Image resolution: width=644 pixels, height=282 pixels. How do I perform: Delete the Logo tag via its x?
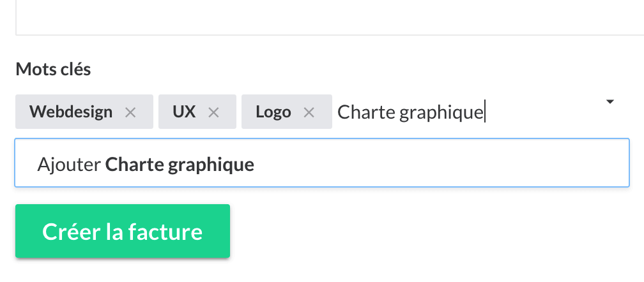tap(309, 112)
